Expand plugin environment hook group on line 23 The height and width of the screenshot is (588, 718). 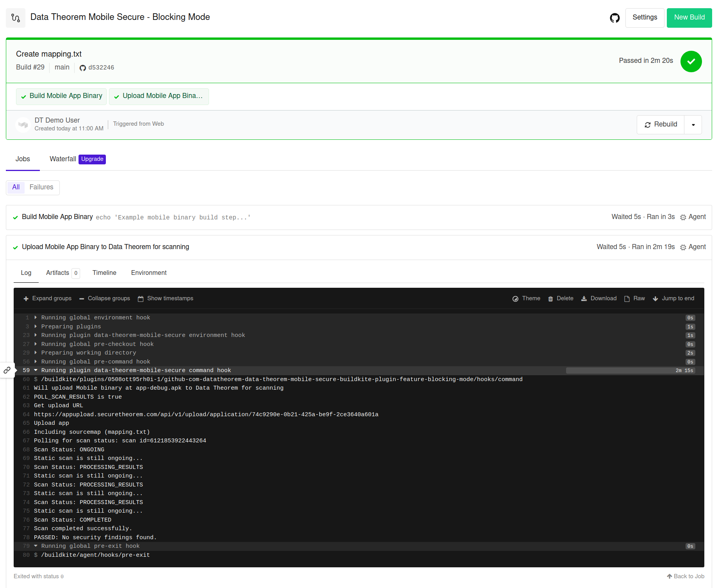pos(36,335)
